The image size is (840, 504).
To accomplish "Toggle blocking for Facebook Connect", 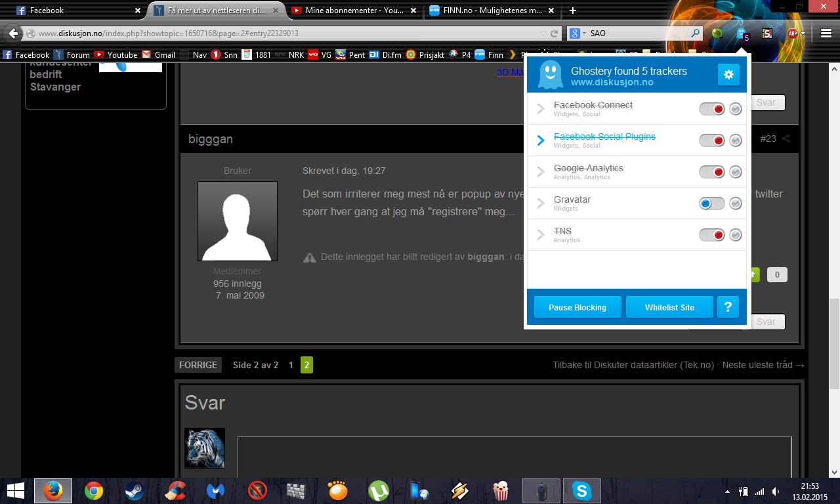I will (x=712, y=109).
